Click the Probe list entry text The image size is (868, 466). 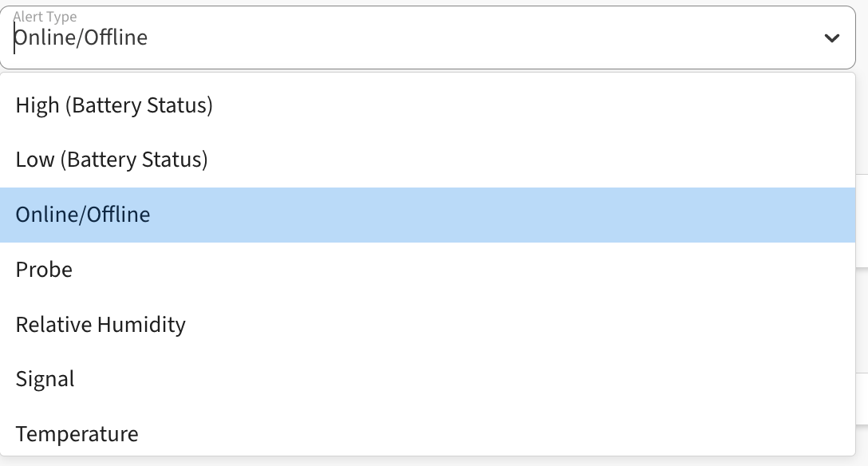click(x=44, y=270)
